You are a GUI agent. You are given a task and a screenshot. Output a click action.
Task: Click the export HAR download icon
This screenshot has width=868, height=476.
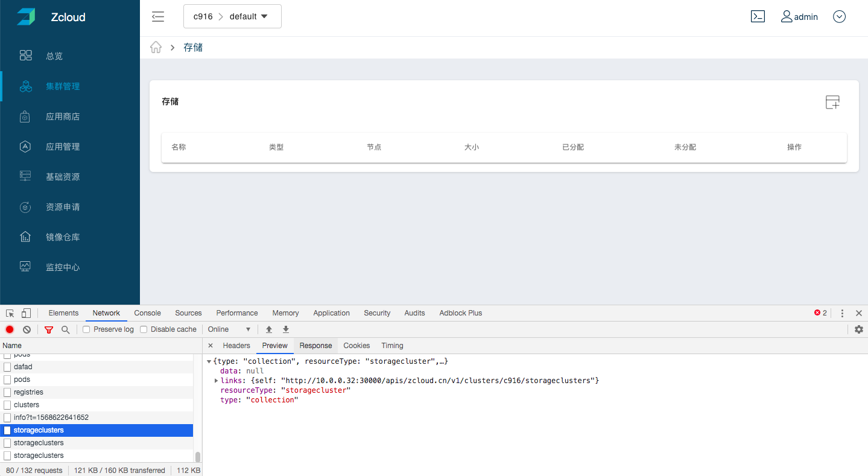[286, 329]
